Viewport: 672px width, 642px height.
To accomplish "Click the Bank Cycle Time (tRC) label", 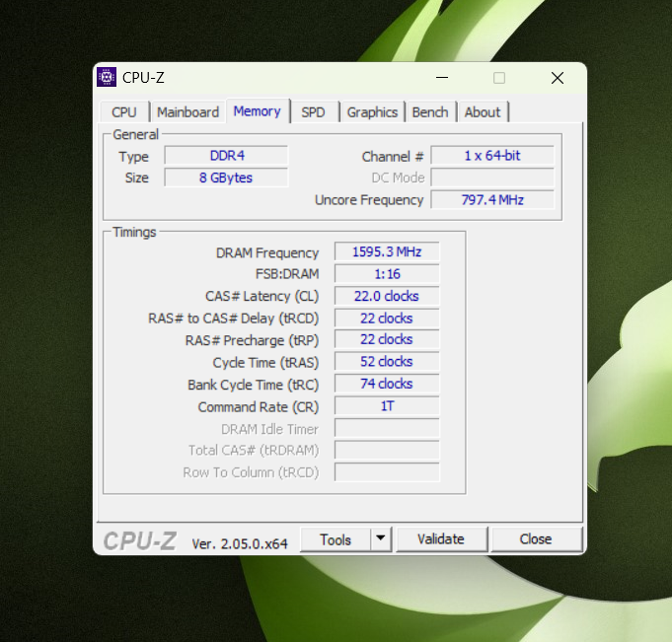I will pyautogui.click(x=254, y=385).
